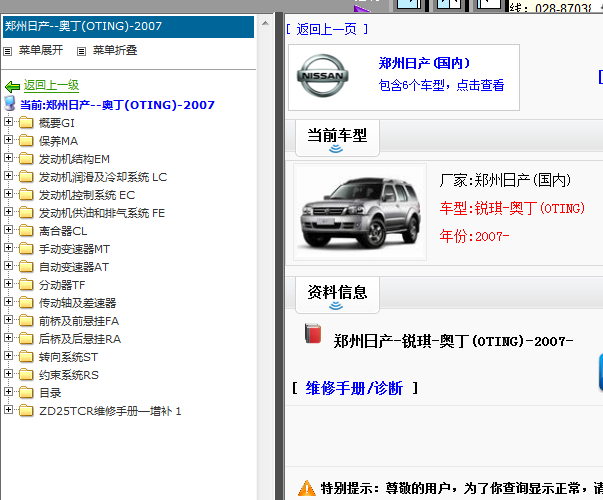Expand the 转向系统ST tree node

pos(8,356)
